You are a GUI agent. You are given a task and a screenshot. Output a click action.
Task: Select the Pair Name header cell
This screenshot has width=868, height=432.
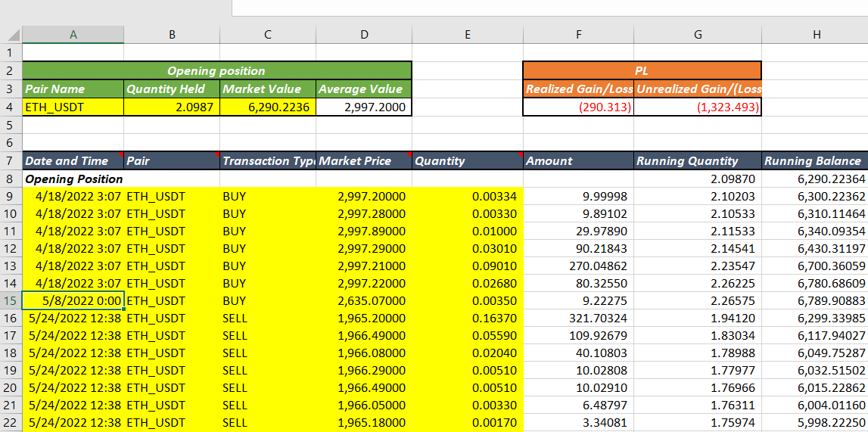pyautogui.click(x=73, y=89)
